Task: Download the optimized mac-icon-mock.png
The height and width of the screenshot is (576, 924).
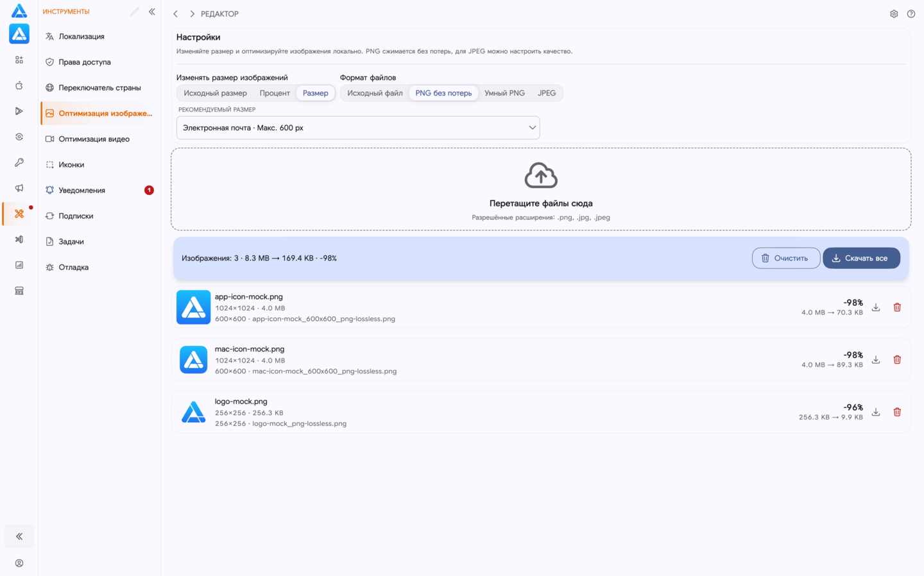Action: pos(876,360)
